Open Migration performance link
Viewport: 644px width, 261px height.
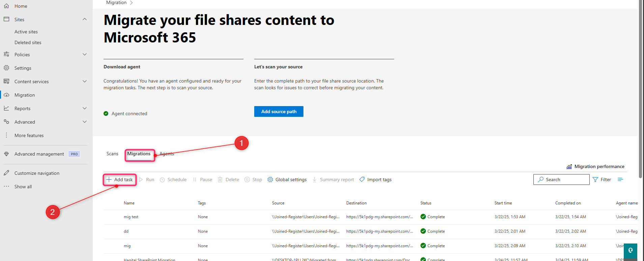coord(599,166)
